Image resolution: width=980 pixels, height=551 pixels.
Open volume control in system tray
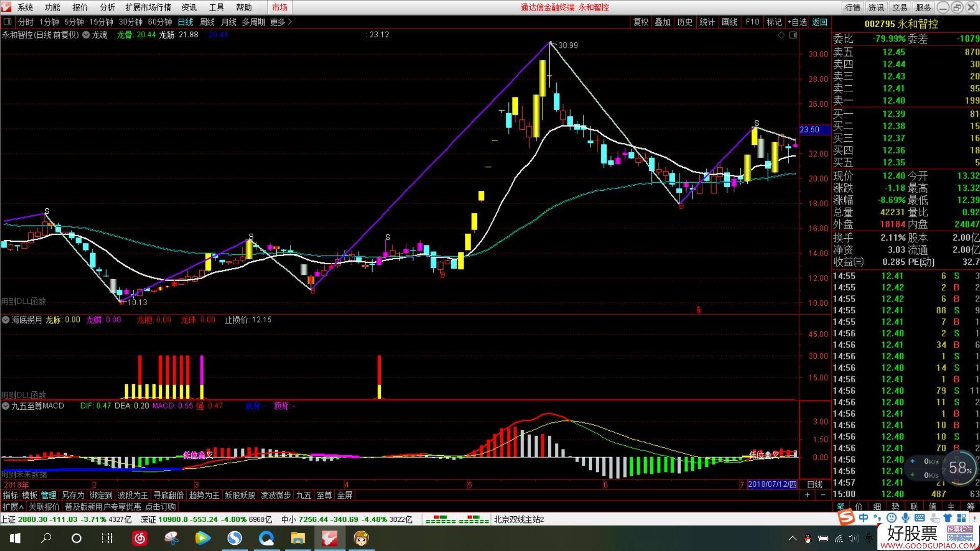click(853, 538)
